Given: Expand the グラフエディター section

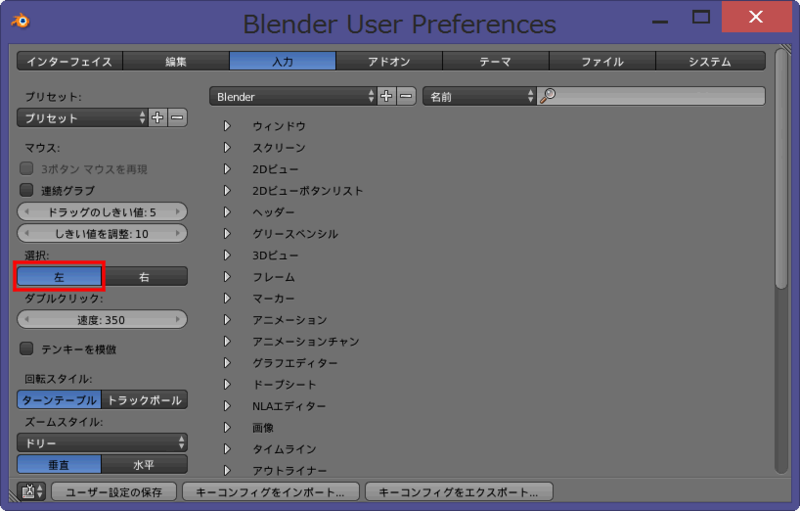Looking at the screenshot, I should [227, 363].
